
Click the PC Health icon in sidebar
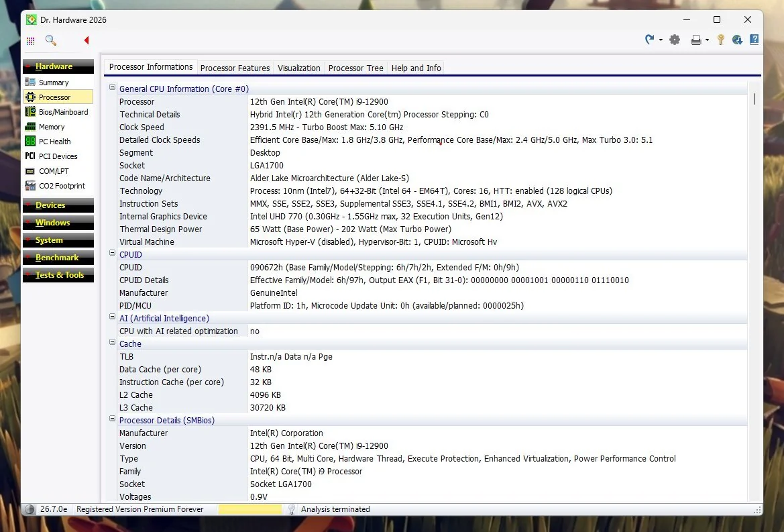click(x=30, y=141)
